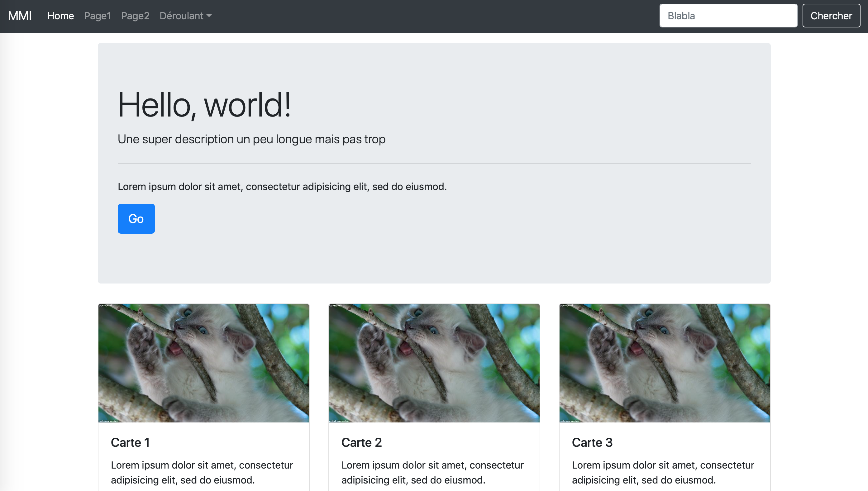Click the Déroulant caret arrow
This screenshot has height=491, width=868.
(x=209, y=16)
